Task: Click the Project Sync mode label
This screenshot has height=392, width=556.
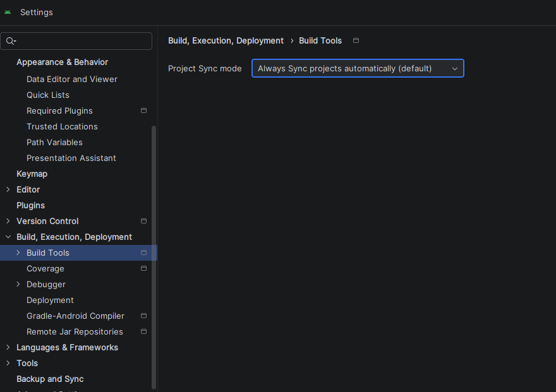Action: [x=205, y=68]
